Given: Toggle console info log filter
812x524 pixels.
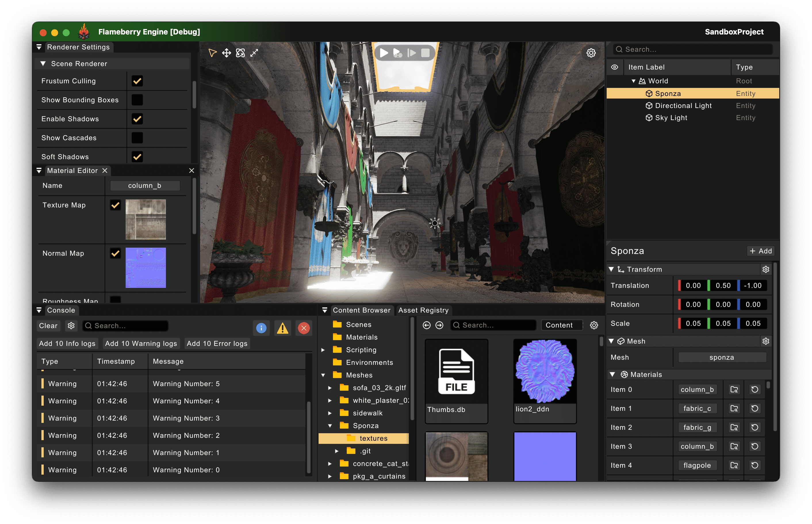Looking at the screenshot, I should [x=261, y=328].
